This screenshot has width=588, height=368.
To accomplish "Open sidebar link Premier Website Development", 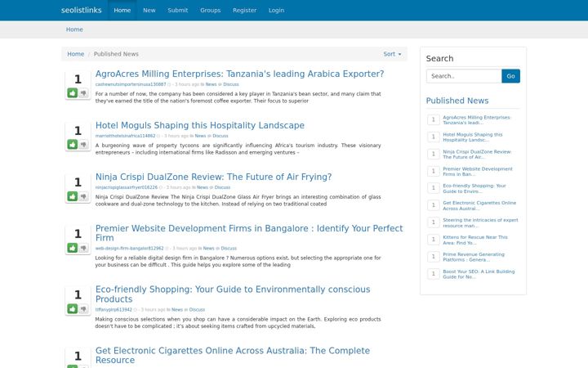I will point(478,172).
